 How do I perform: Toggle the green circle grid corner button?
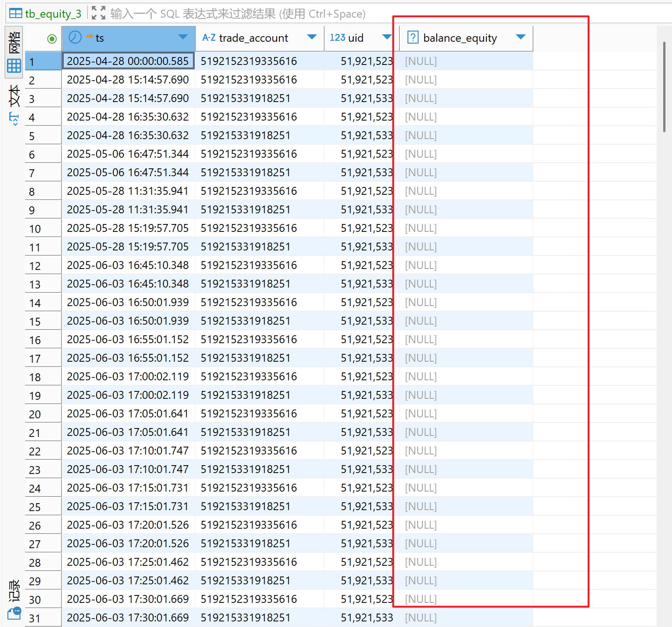(x=52, y=39)
